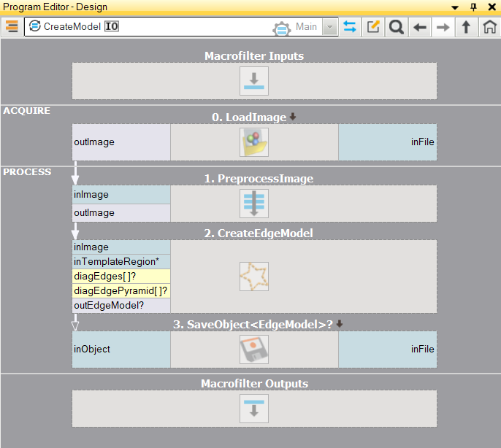Click the Macrofilter Outputs icon
This screenshot has width=501, height=448.
[254, 409]
